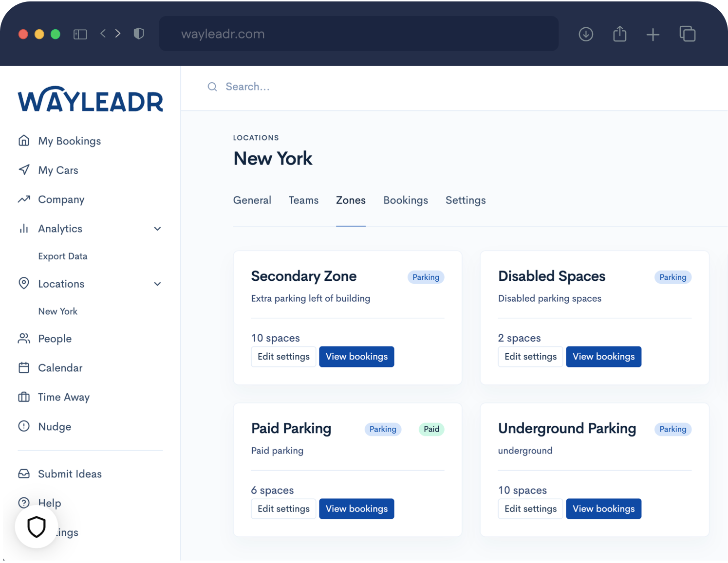Image resolution: width=728 pixels, height=563 pixels.
Task: Click the Calendar icon in sidebar
Action: pyautogui.click(x=24, y=368)
